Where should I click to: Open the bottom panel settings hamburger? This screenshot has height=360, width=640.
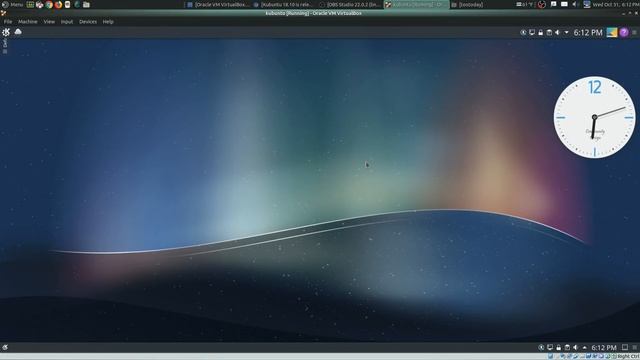(x=634, y=347)
